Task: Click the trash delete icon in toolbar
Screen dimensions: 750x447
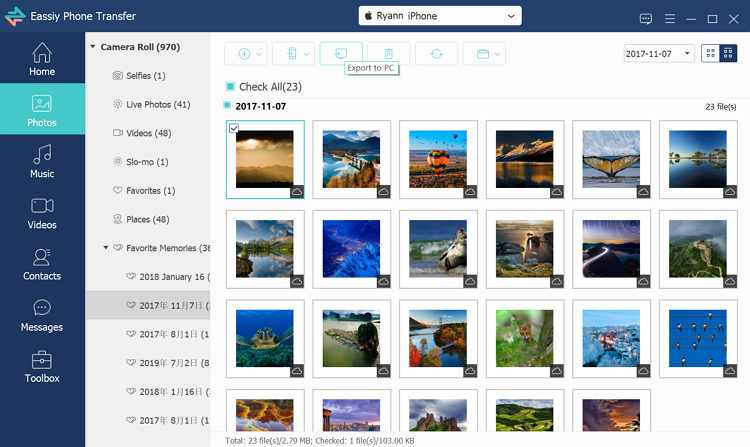Action: [388, 54]
